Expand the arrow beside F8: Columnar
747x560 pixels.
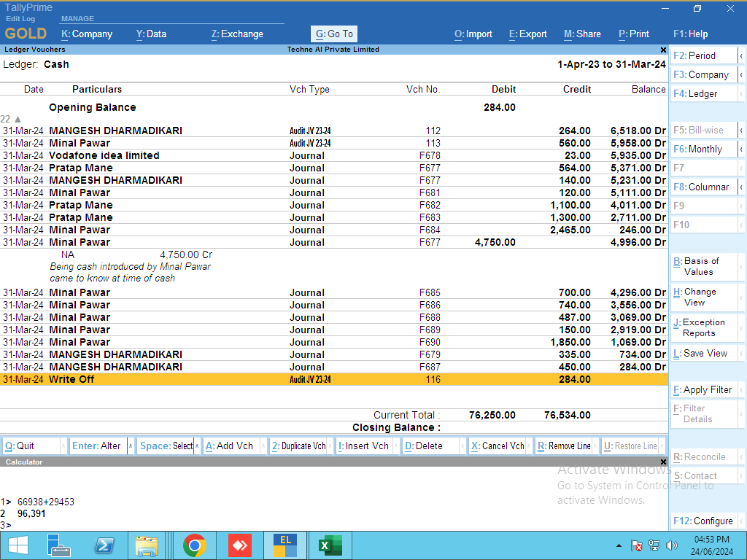tap(741, 187)
